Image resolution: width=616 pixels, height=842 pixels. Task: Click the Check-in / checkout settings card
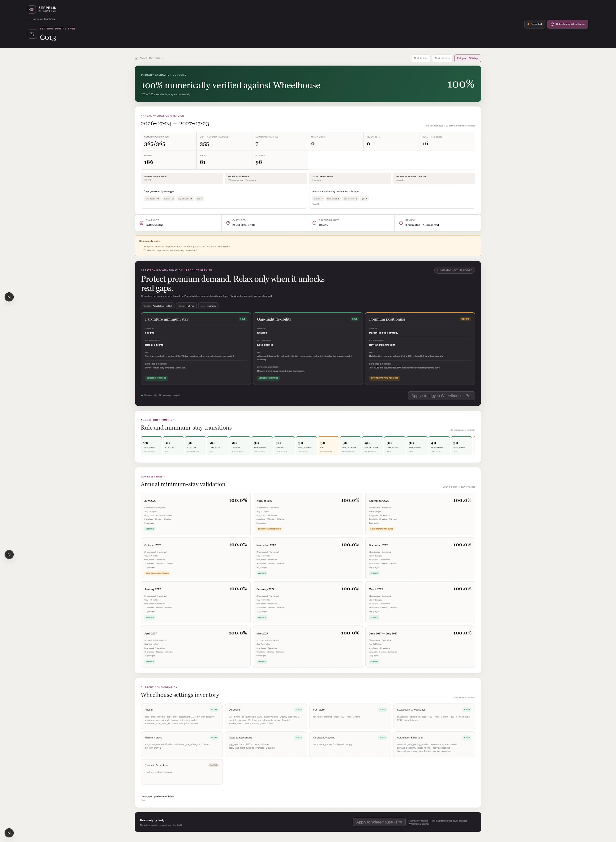[x=182, y=772]
